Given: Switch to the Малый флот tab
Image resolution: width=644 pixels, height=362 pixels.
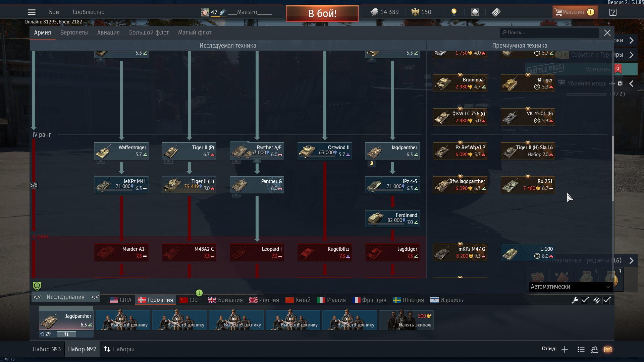Looking at the screenshot, I should point(195,33).
